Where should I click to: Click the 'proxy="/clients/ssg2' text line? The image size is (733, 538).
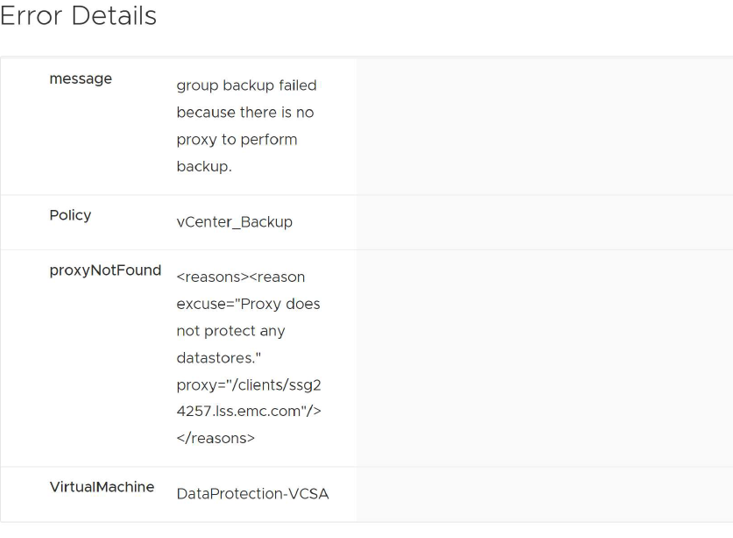pyautogui.click(x=248, y=385)
